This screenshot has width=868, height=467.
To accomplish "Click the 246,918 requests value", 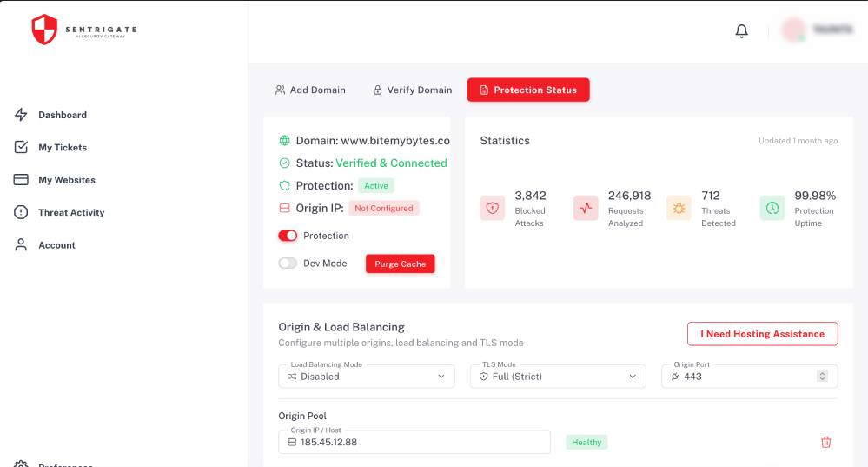I will click(x=629, y=196).
